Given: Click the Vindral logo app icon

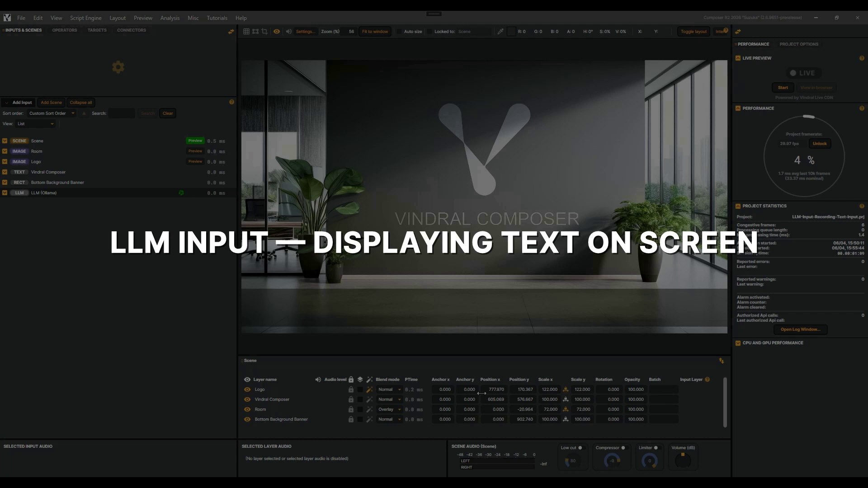Looking at the screenshot, I should [7, 18].
